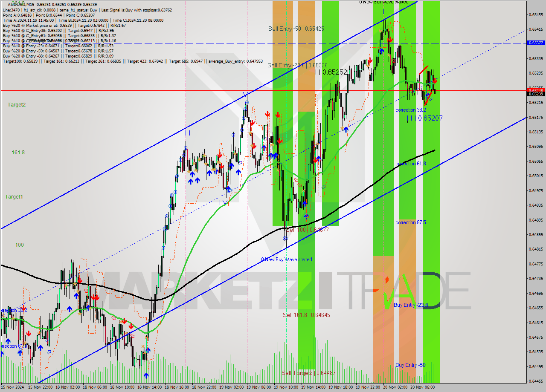Click the 'Sell Entry -23.6 | 0.65326' label
Image resolution: width=546 pixels, height=392 pixels.
tap(297, 65)
